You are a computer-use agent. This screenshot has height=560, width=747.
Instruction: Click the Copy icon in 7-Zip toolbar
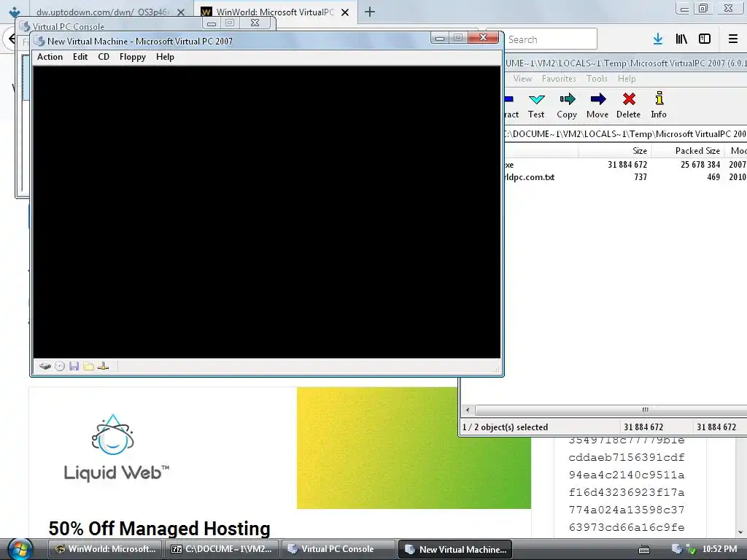coord(567,105)
